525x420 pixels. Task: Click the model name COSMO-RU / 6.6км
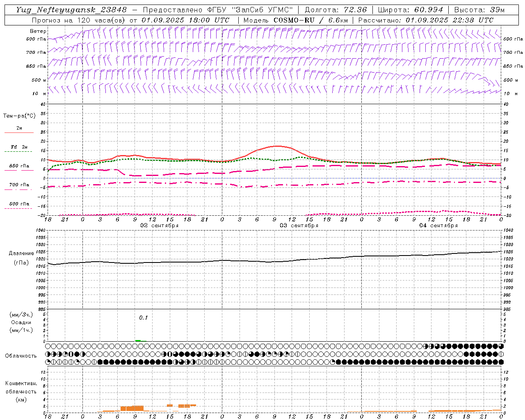point(311,20)
